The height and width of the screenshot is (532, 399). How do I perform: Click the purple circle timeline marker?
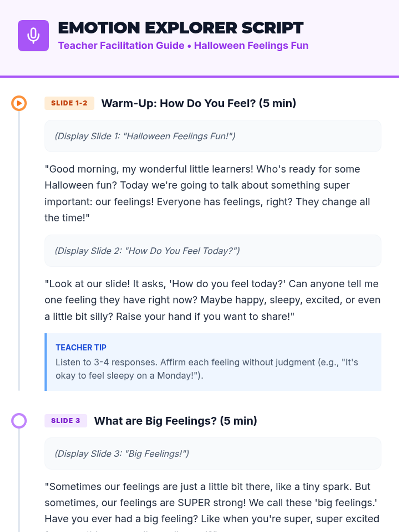coord(19,421)
